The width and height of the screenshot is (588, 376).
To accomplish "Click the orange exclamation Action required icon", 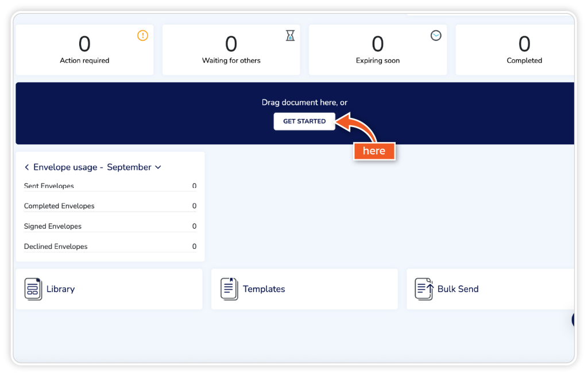I will [142, 36].
